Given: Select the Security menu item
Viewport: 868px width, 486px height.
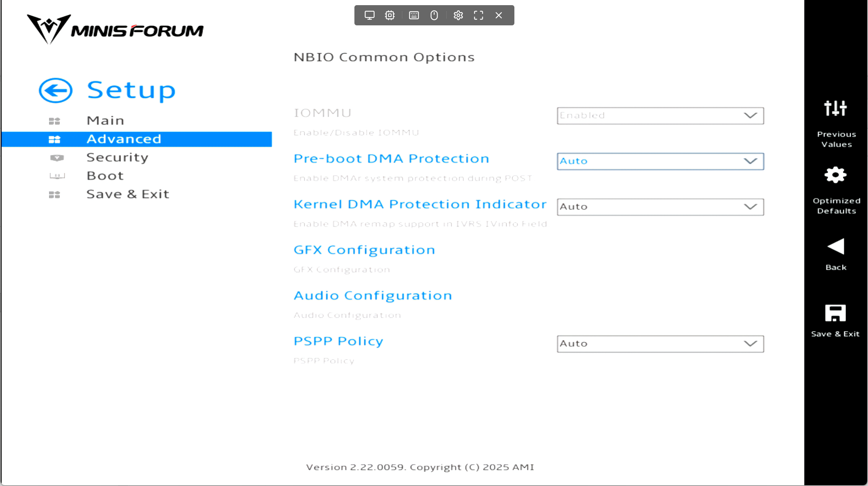Looking at the screenshot, I should (118, 157).
